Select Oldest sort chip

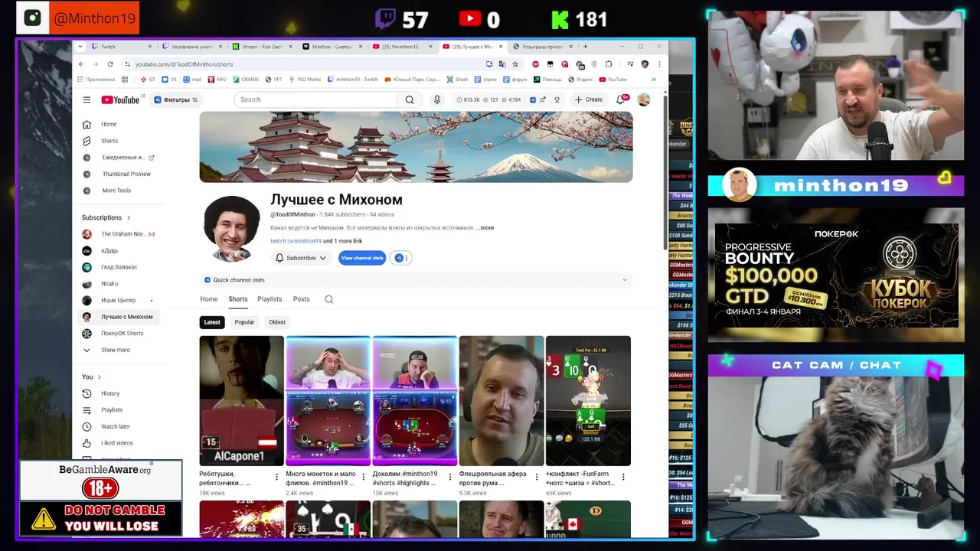tap(277, 322)
